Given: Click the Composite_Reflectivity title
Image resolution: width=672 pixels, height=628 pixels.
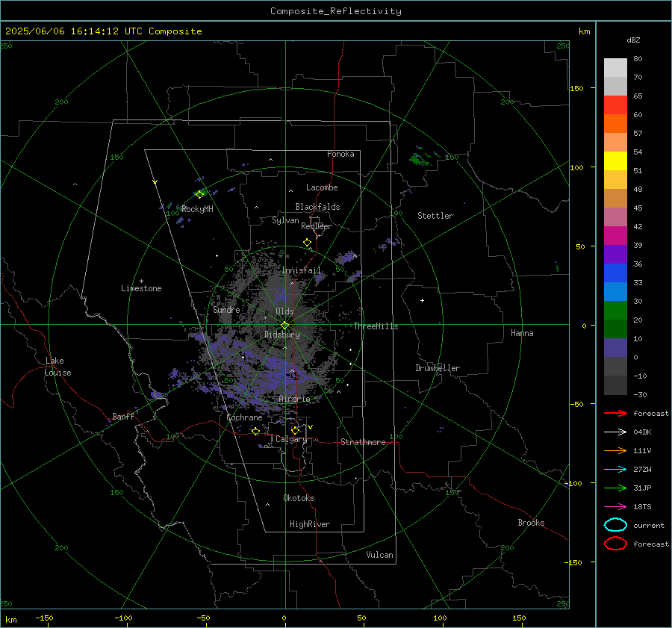Looking at the screenshot, I should 336,11.
